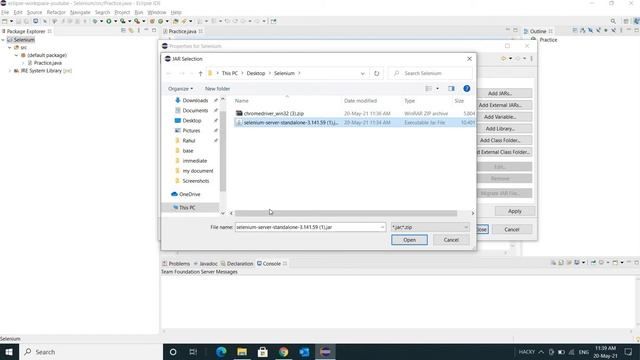The image size is (640, 360).
Task: Click Eclipse Run toolbar icon
Action: pyautogui.click(x=109, y=21)
